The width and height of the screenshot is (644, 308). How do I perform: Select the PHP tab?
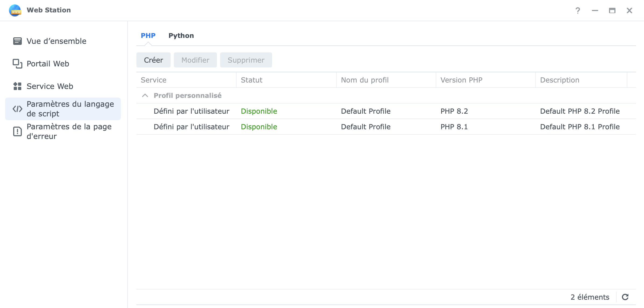click(148, 35)
